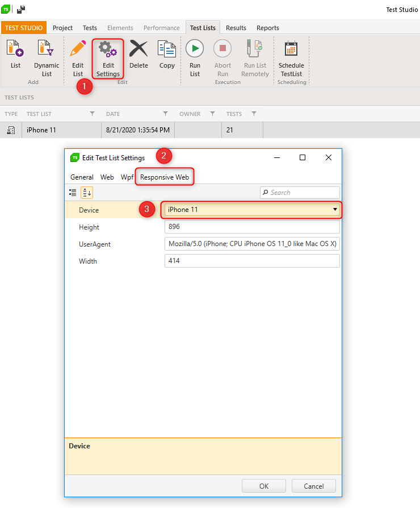Open Edit List pencil tool

pos(78,59)
